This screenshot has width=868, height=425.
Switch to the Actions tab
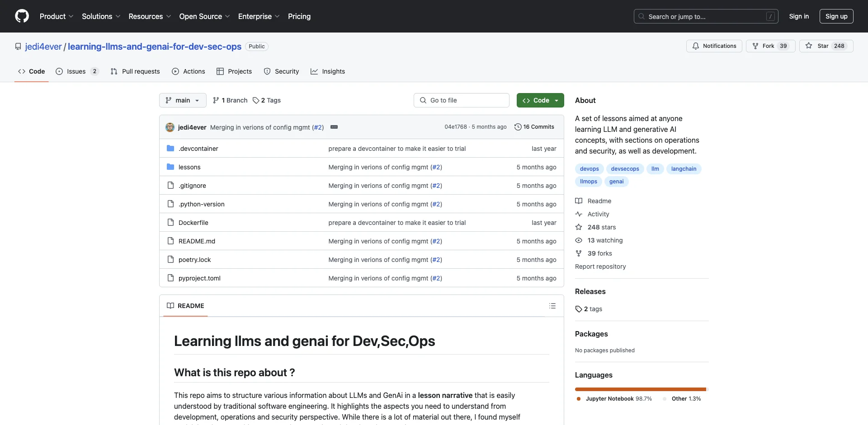189,71
